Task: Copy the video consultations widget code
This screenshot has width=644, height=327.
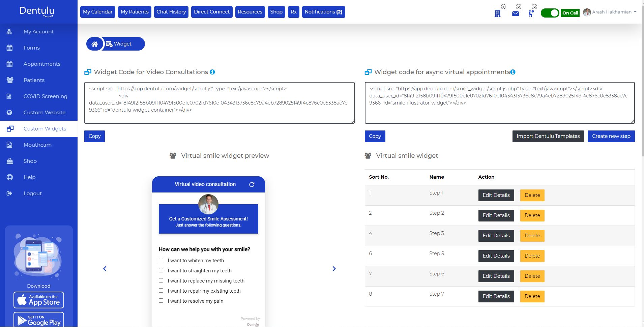Action: 94,136
